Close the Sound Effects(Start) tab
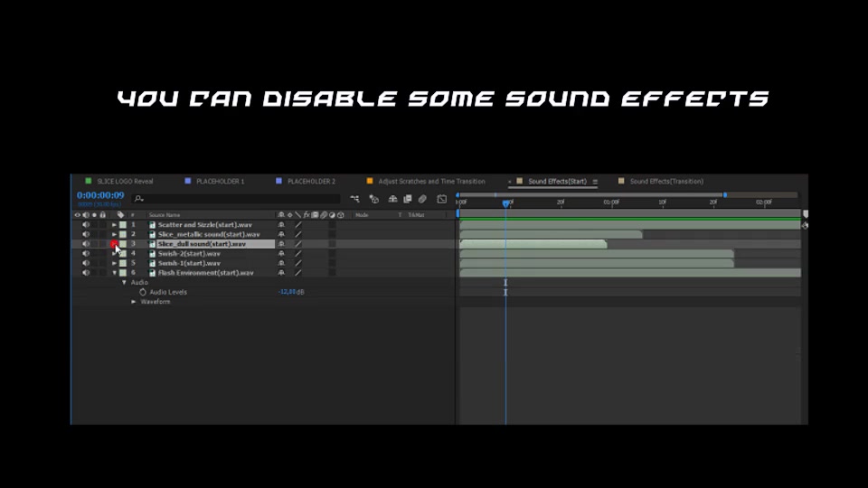The height and width of the screenshot is (488, 868). 509,182
